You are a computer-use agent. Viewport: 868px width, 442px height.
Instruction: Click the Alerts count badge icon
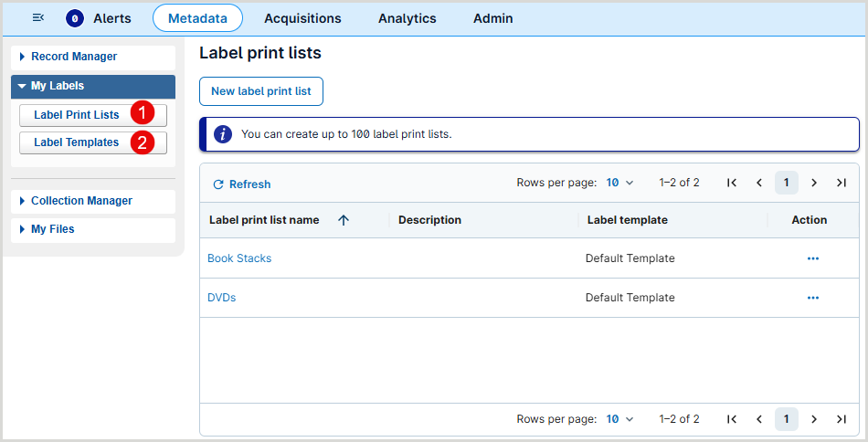click(75, 18)
